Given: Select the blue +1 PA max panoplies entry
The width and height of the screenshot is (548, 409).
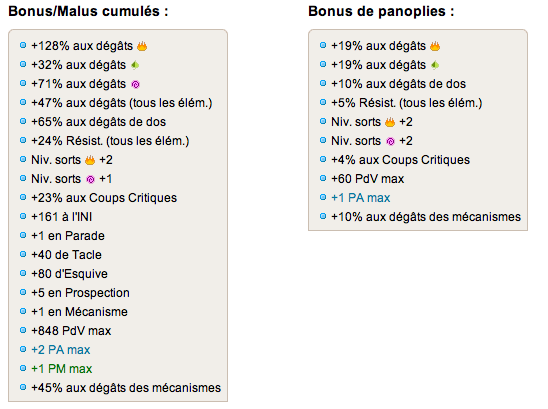Looking at the screenshot, I should click(361, 198).
